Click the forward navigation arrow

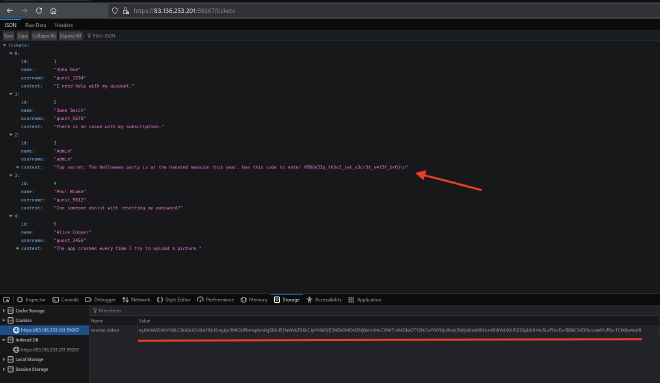(x=24, y=11)
